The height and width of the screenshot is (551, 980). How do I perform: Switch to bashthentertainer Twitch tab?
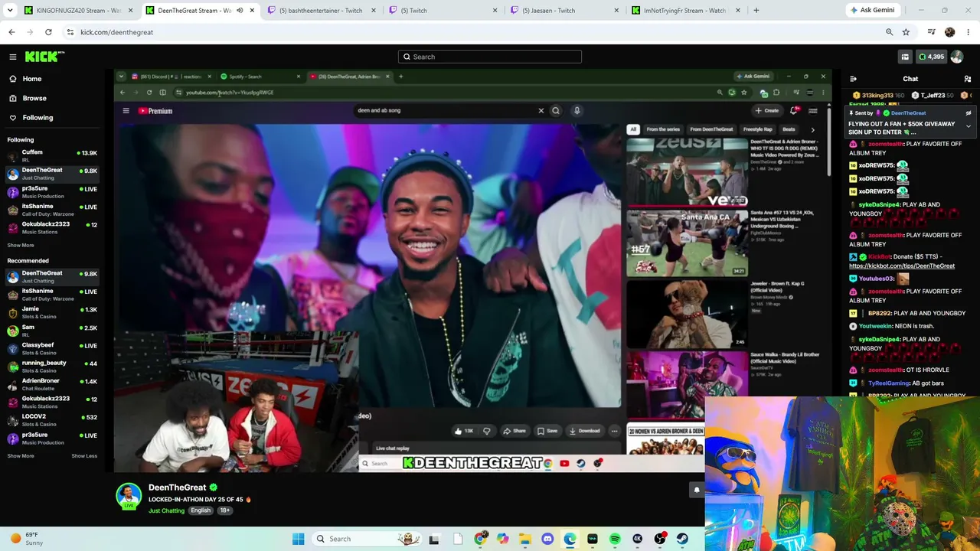[322, 11]
